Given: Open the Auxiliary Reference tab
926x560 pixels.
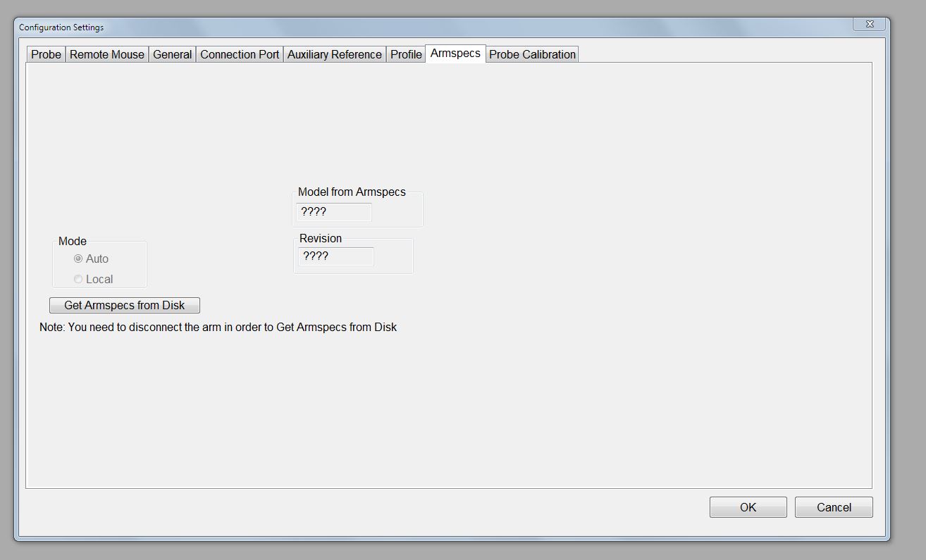Looking at the screenshot, I should tap(334, 54).
